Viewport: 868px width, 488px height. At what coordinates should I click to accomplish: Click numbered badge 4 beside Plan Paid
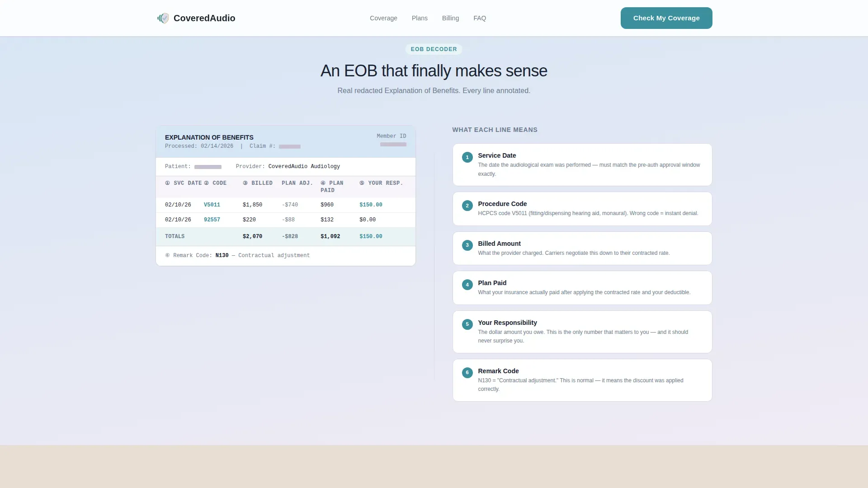467,285
